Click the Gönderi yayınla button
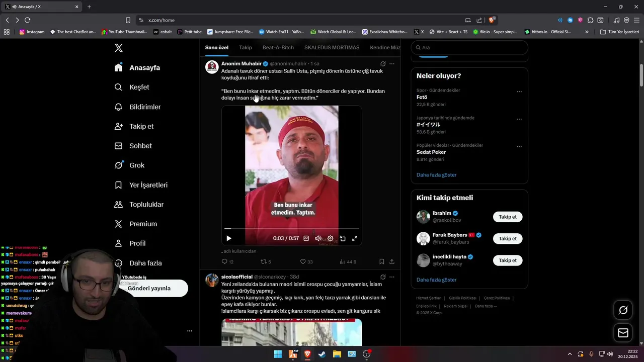This screenshot has height=362, width=644. pos(149,288)
